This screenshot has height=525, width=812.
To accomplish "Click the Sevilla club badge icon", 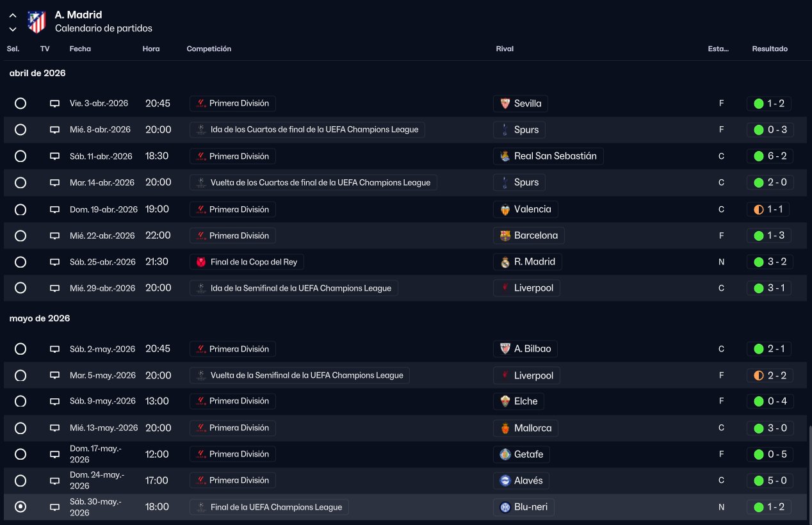I will click(505, 104).
